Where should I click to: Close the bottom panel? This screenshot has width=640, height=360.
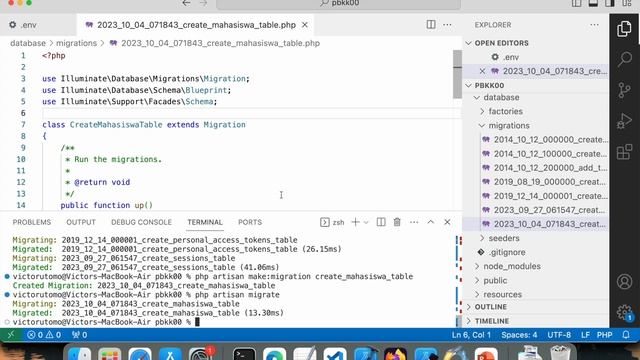[447, 222]
